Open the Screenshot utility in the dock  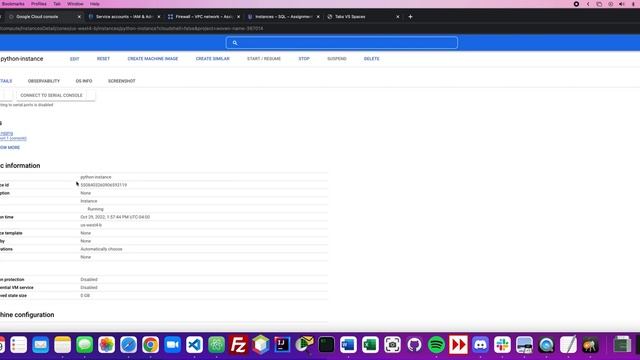392,345
